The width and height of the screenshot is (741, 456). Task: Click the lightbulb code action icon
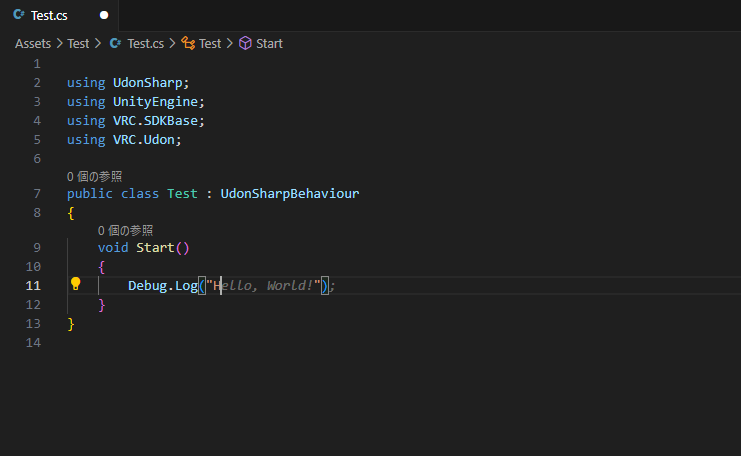click(75, 285)
